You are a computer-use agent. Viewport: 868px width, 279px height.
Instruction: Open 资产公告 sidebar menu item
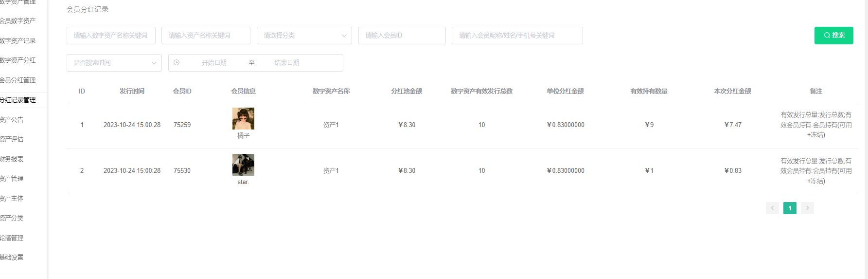coord(12,120)
